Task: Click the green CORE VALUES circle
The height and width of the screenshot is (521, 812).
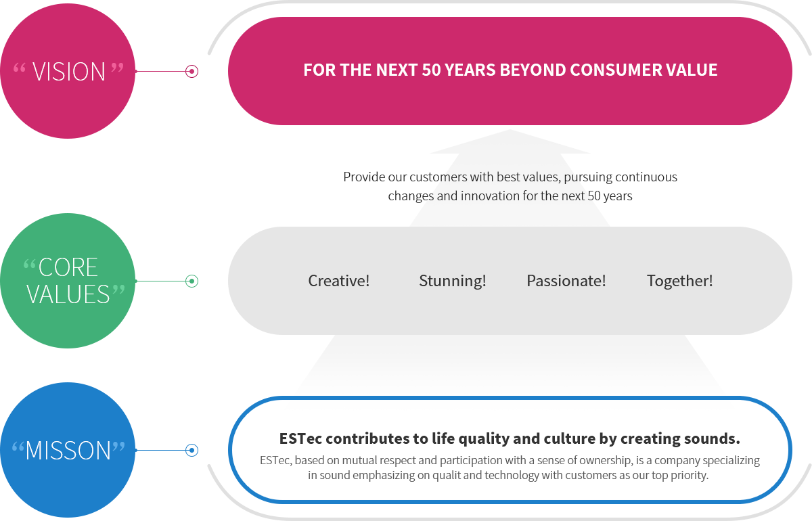Action: tap(68, 281)
